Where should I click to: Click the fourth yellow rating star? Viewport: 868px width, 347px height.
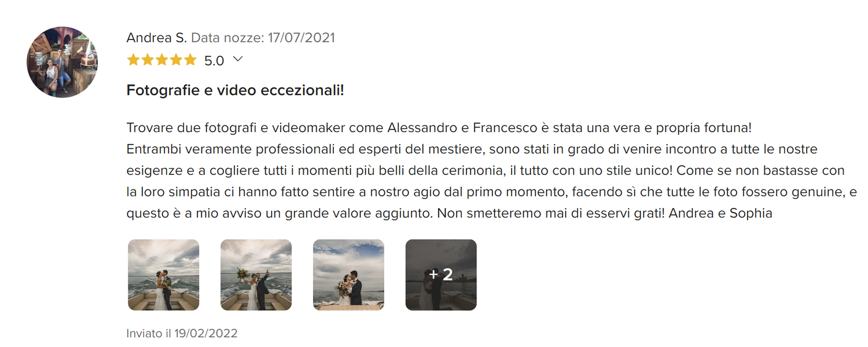[176, 60]
